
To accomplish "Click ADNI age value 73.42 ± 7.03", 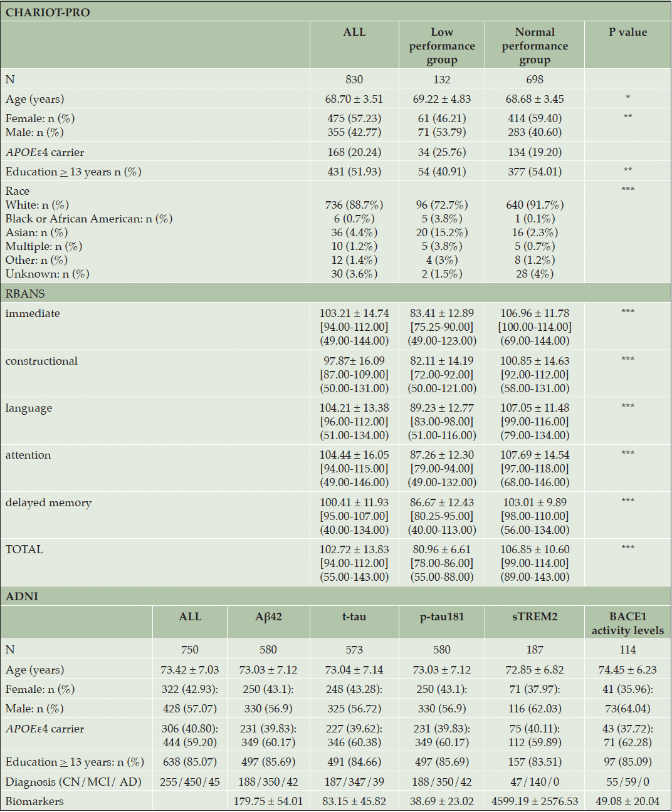I will pos(190,670).
